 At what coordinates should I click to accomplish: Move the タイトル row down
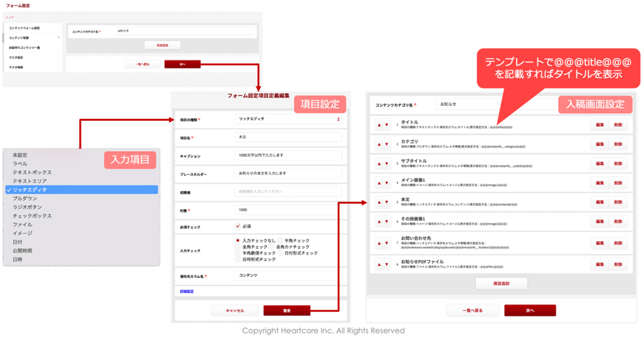click(387, 125)
